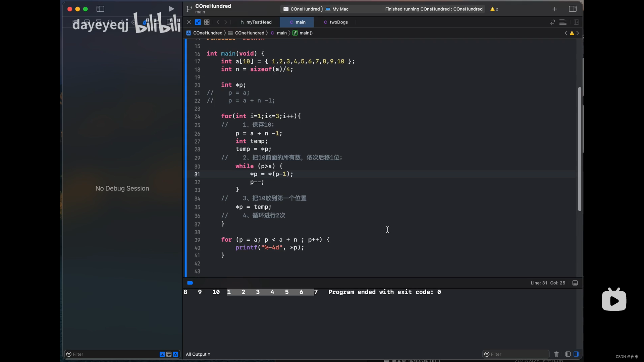Add editor on right icon
This screenshot has height=362, width=644.
point(576,22)
